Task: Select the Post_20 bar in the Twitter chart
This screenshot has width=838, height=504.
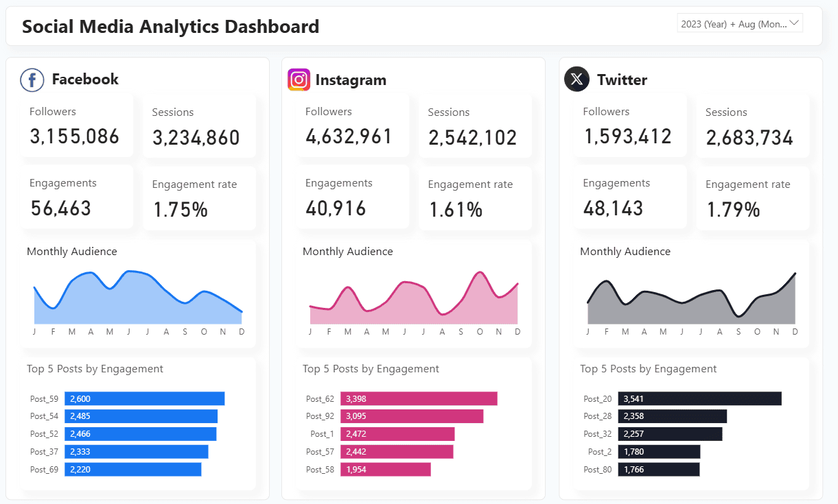Action: [x=699, y=398]
